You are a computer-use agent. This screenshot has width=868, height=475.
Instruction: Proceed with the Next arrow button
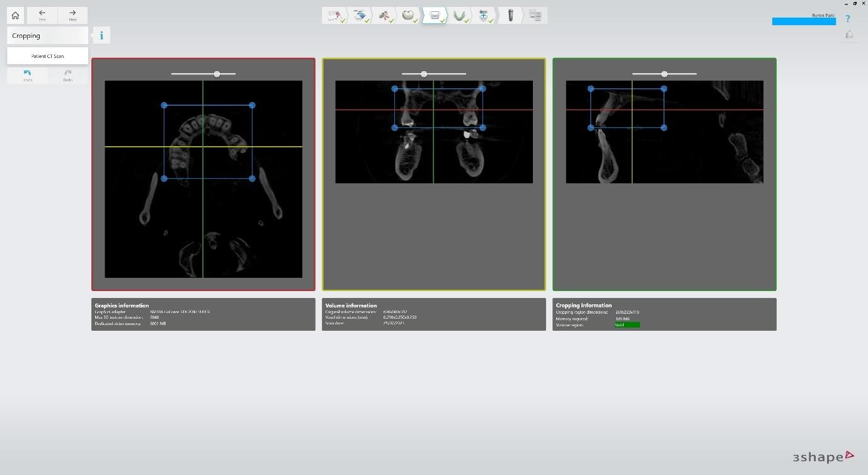click(x=72, y=15)
